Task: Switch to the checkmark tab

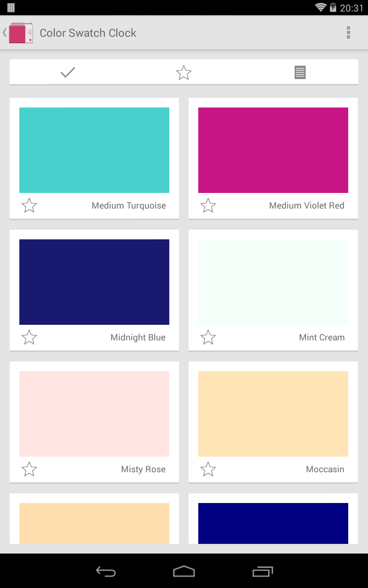Action: 68,72
